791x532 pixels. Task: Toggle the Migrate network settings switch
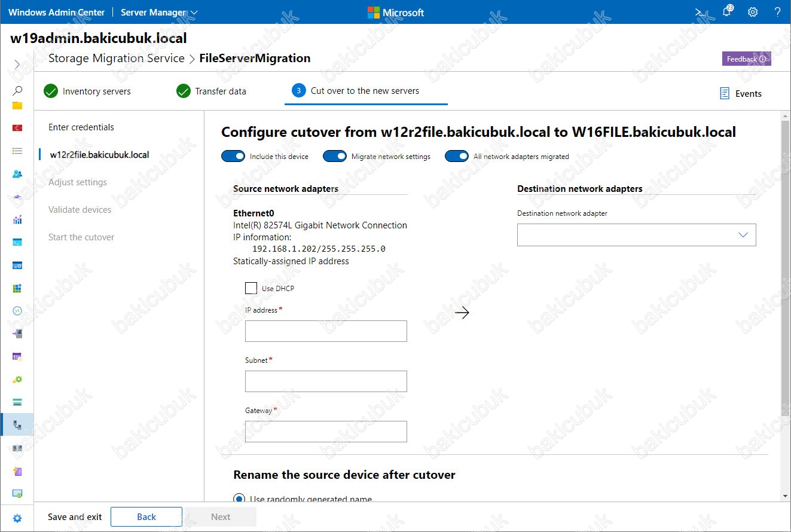(x=335, y=156)
